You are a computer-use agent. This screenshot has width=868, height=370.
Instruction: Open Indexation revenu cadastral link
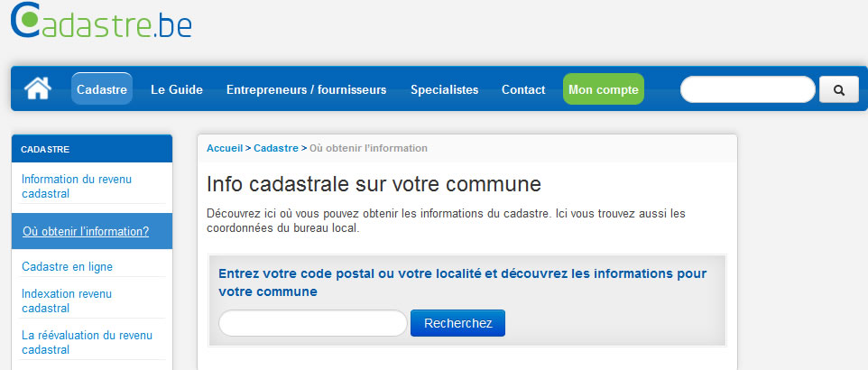(66, 301)
